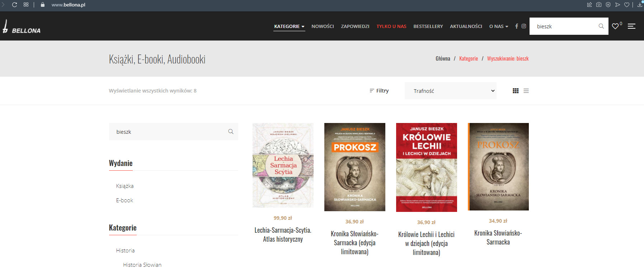Open BESTSELLERY in the navigation
The width and height of the screenshot is (644, 270).
[428, 27]
